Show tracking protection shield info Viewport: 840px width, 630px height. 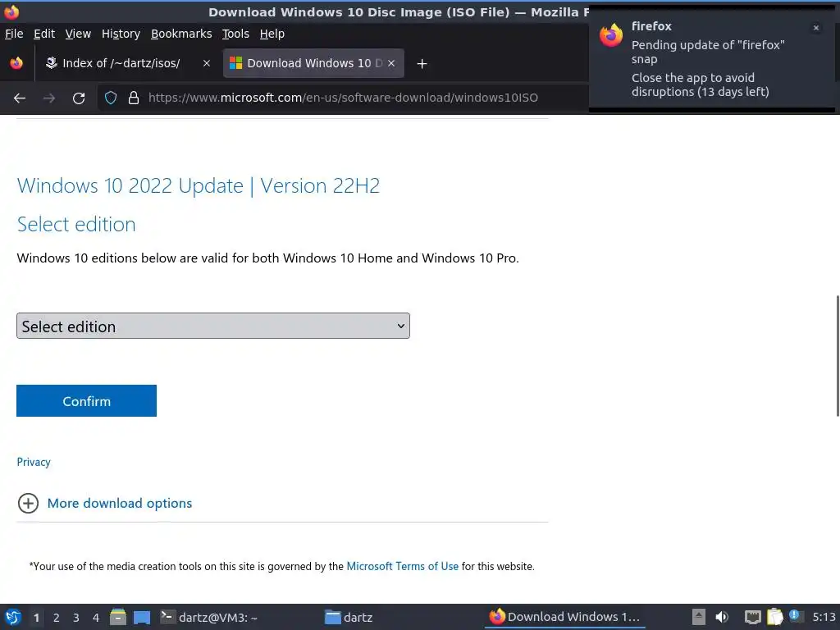point(111,98)
